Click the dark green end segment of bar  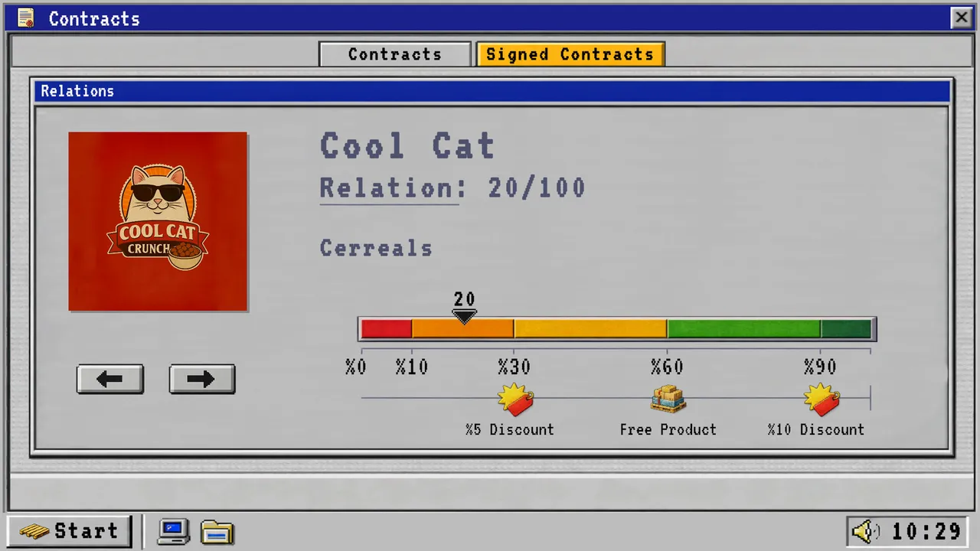click(846, 329)
